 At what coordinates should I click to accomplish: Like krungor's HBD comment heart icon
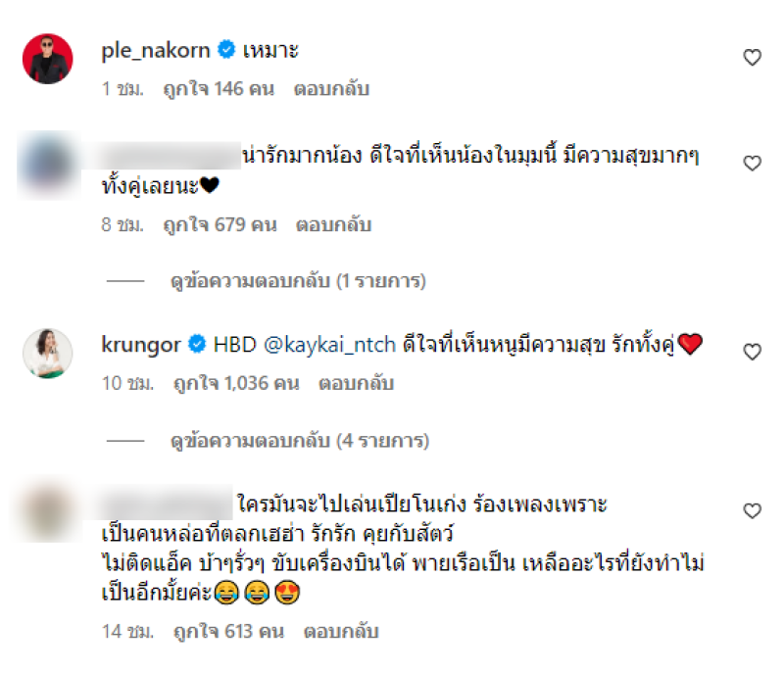click(x=752, y=352)
